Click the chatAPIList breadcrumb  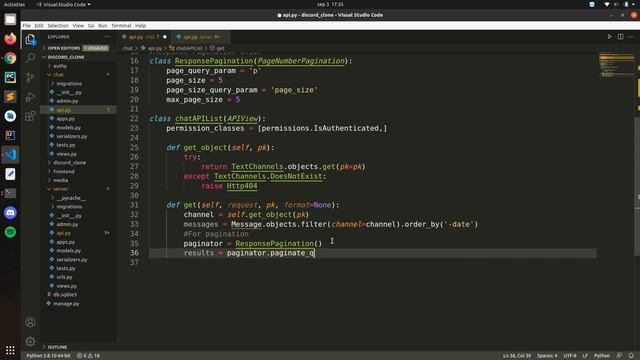189,48
